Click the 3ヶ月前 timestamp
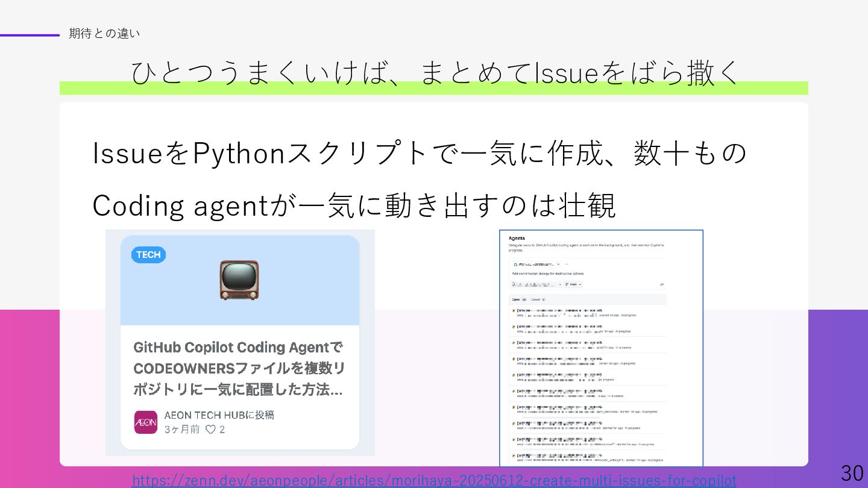 tap(181, 430)
